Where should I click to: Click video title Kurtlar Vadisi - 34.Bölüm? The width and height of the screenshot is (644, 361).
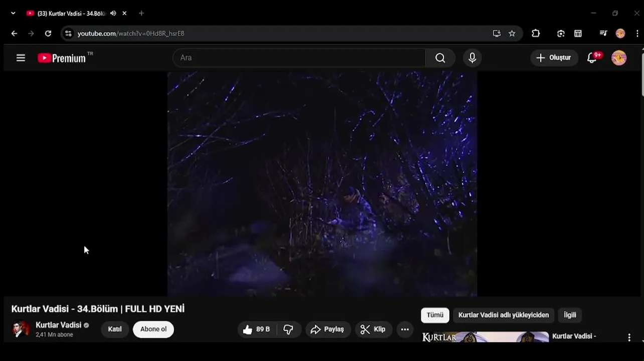click(98, 309)
